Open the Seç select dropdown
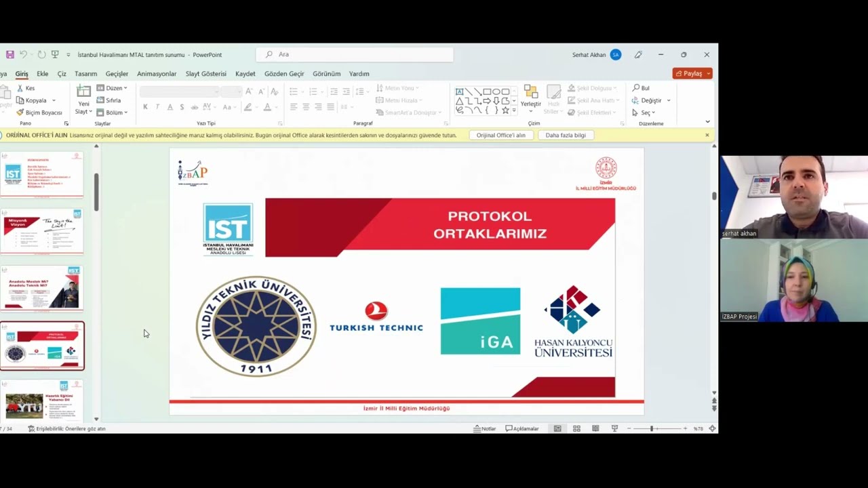 [644, 113]
